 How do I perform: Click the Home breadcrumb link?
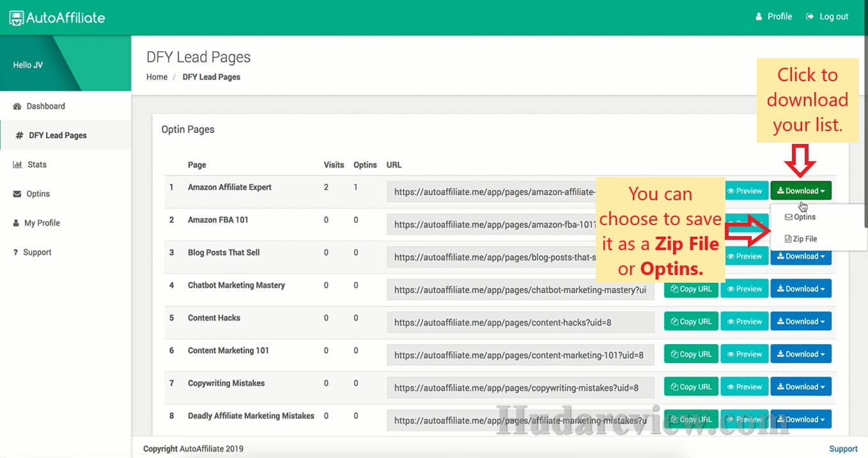point(157,77)
